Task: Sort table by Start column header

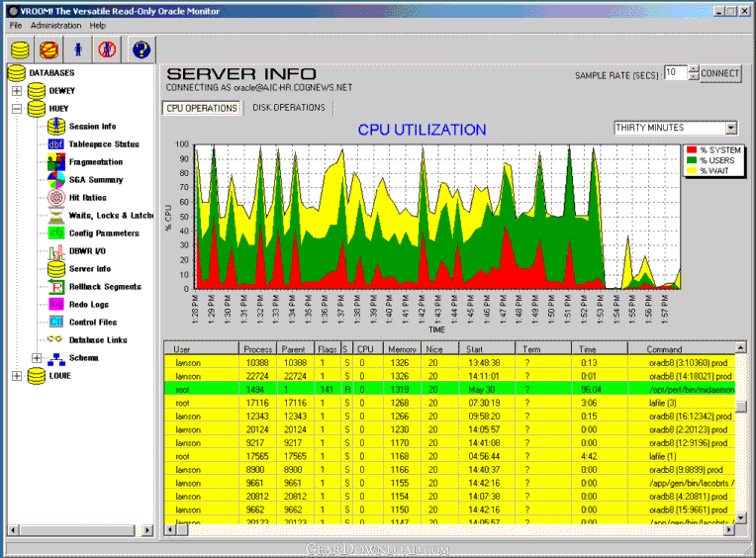Action: click(x=487, y=349)
